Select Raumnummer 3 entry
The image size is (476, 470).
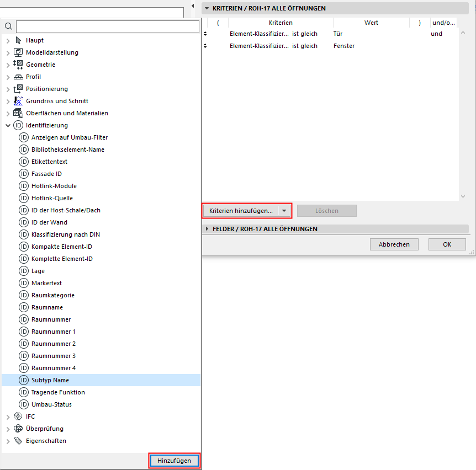click(54, 356)
